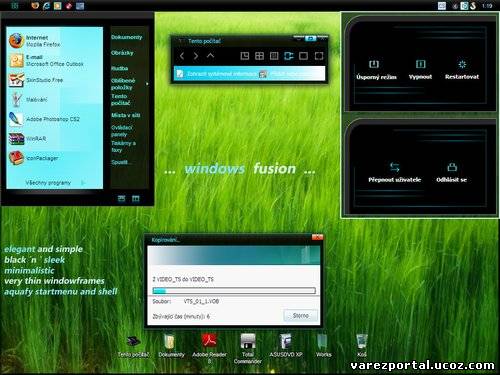Start Adobe Photoshop CS2
This screenshot has width=500, height=375.
pos(44,119)
